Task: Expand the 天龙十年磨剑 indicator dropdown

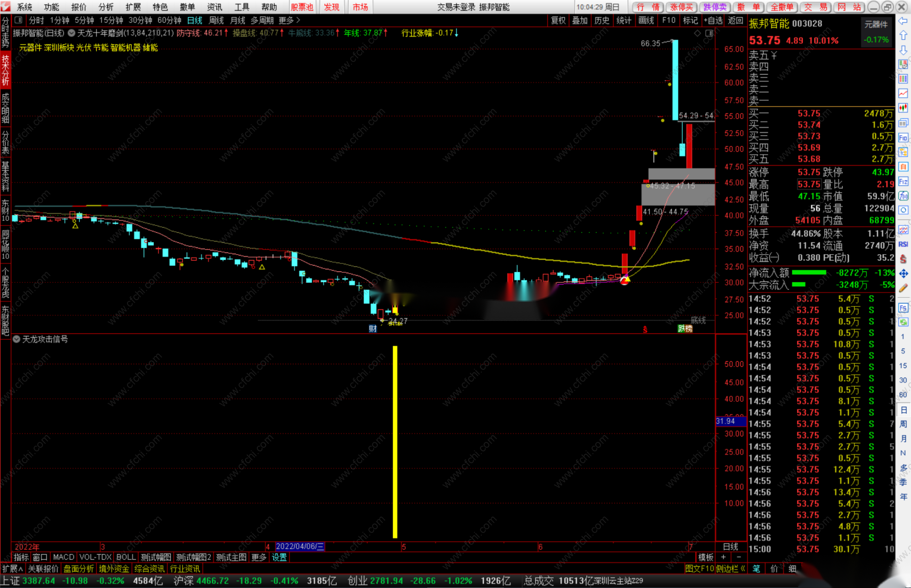Action: [x=72, y=33]
